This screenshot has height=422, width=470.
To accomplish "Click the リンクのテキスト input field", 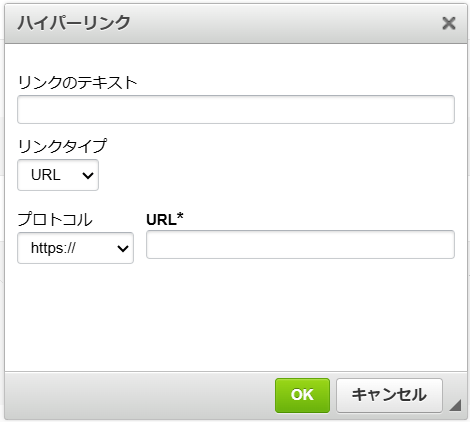I will pos(236,110).
